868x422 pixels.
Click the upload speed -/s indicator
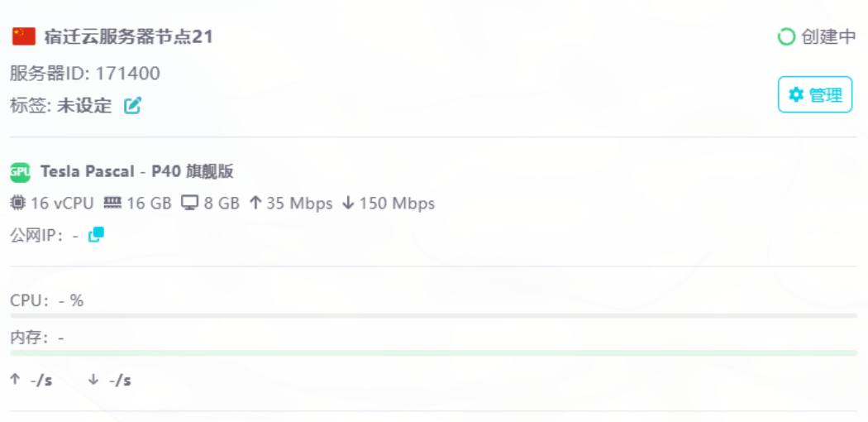tap(31, 381)
